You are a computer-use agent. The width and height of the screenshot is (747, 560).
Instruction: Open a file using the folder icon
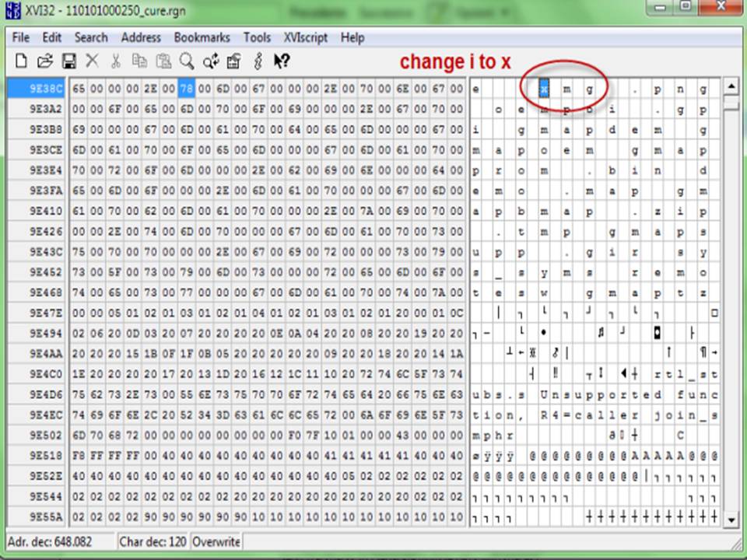click(x=45, y=61)
